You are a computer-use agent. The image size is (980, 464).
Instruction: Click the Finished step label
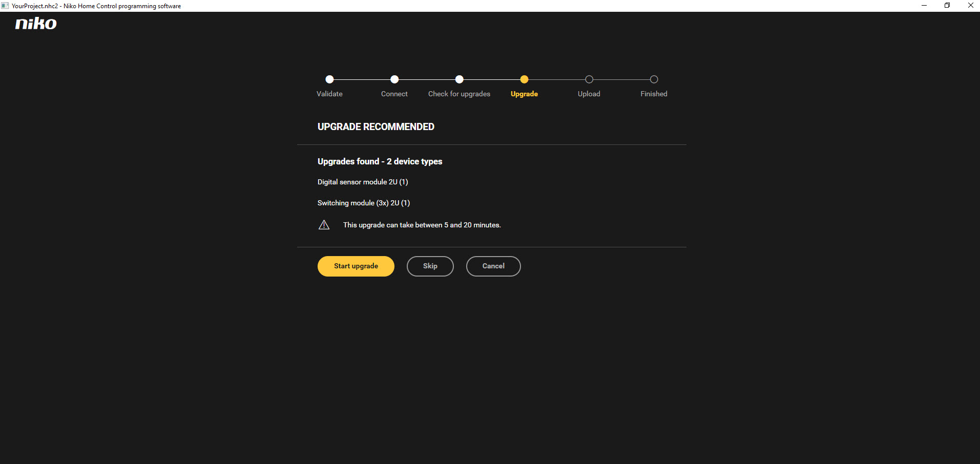[x=654, y=94]
